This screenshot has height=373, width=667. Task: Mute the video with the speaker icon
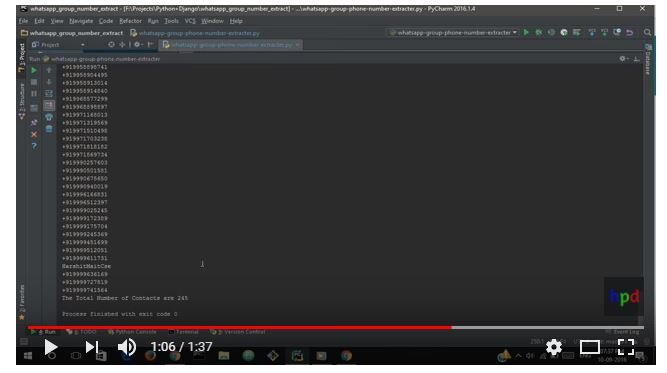point(127,347)
